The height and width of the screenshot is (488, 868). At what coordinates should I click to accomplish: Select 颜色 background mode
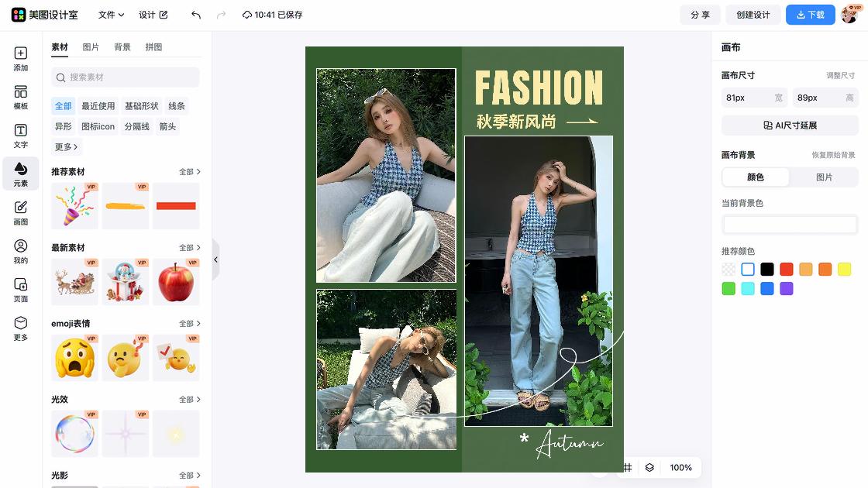(756, 177)
